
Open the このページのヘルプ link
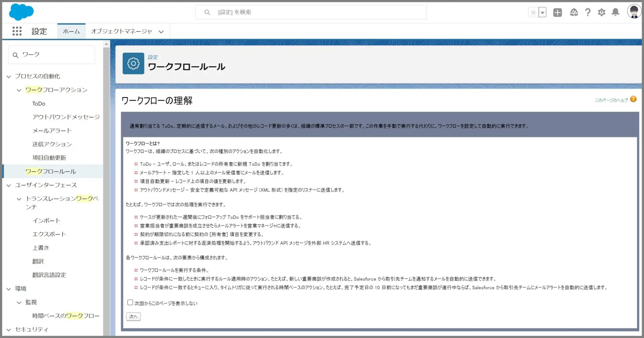click(x=611, y=100)
